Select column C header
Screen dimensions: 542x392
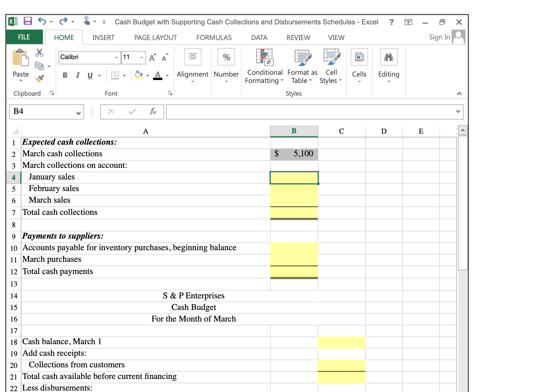342,131
